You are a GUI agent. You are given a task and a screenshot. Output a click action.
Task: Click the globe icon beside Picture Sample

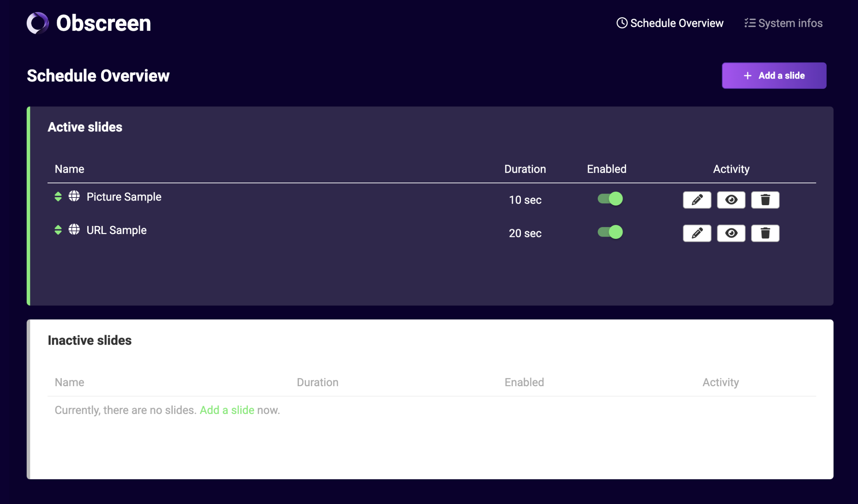point(74,196)
